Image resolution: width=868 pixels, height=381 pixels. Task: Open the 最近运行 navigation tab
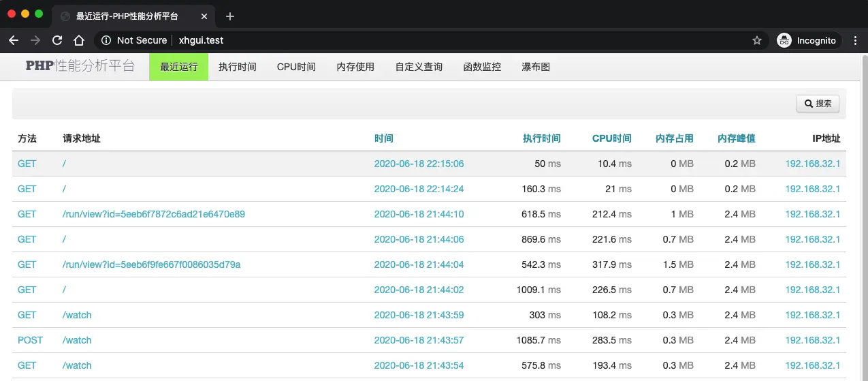(178, 67)
